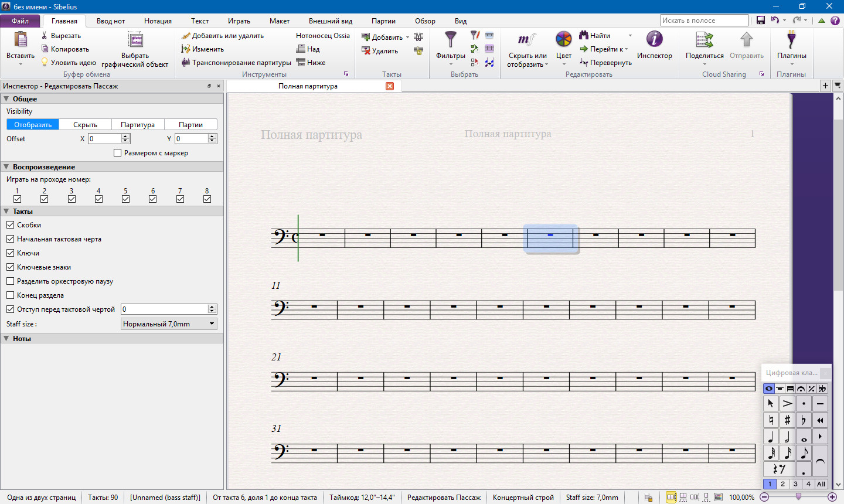Click the Share icon in Cloud Sharing
Screen dimensions: 844x504
704,40
